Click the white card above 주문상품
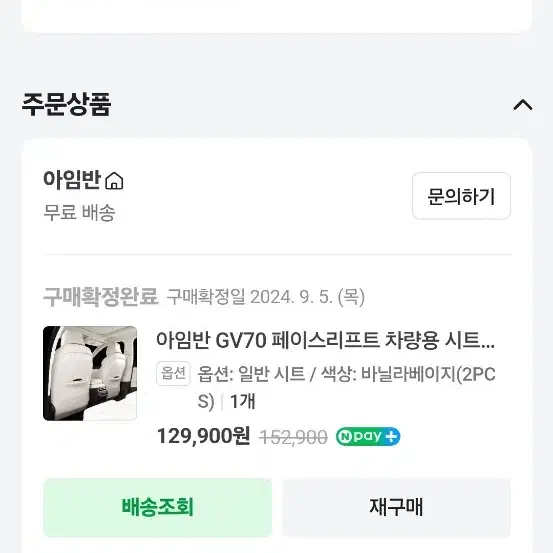553x553 pixels. click(277, 16)
